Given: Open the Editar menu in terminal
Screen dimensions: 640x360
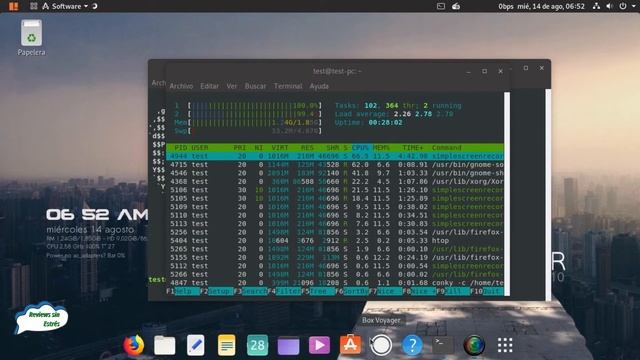Looking at the screenshot, I should click(x=209, y=86).
